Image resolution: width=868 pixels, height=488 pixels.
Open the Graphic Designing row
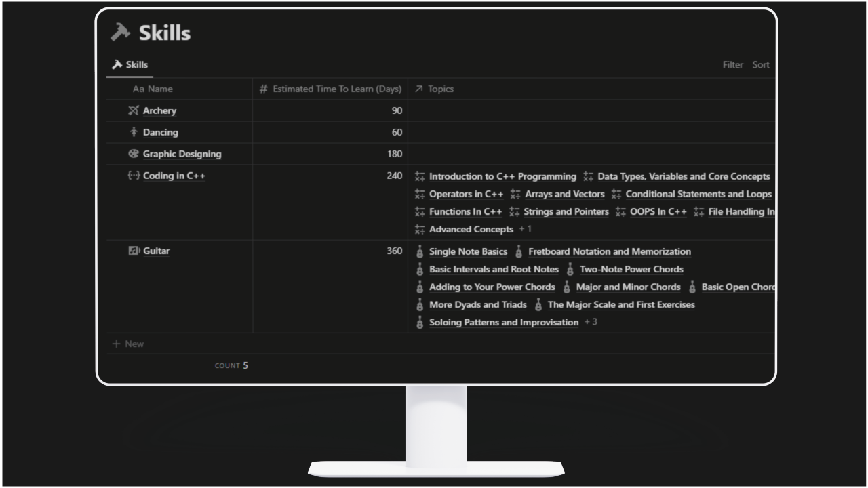point(182,154)
